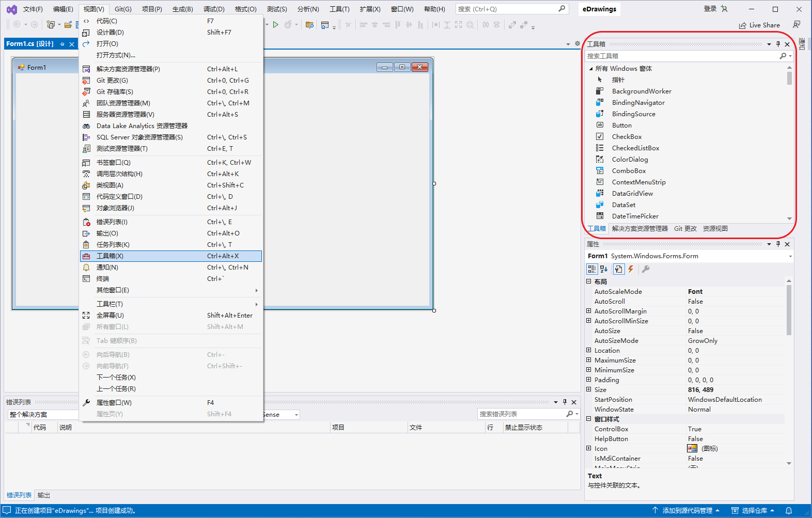
Task: Open the Toolbars submenu in View menu
Action: point(171,304)
